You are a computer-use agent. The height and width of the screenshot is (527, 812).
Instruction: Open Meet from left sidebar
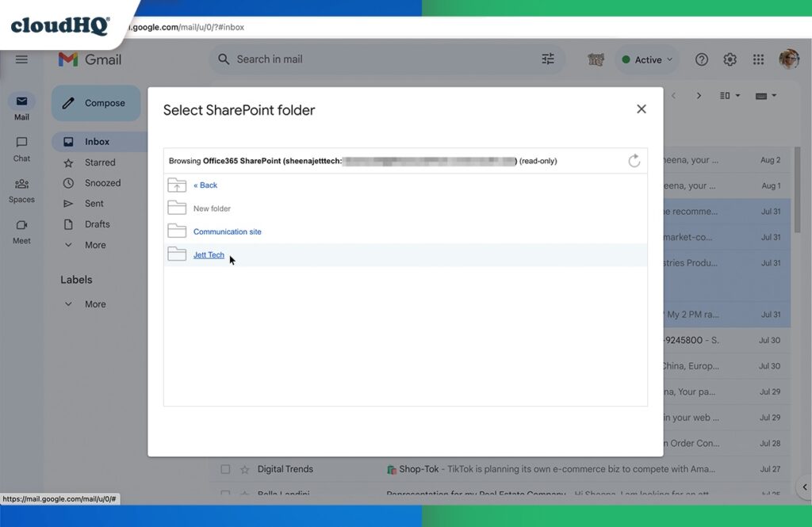click(21, 231)
